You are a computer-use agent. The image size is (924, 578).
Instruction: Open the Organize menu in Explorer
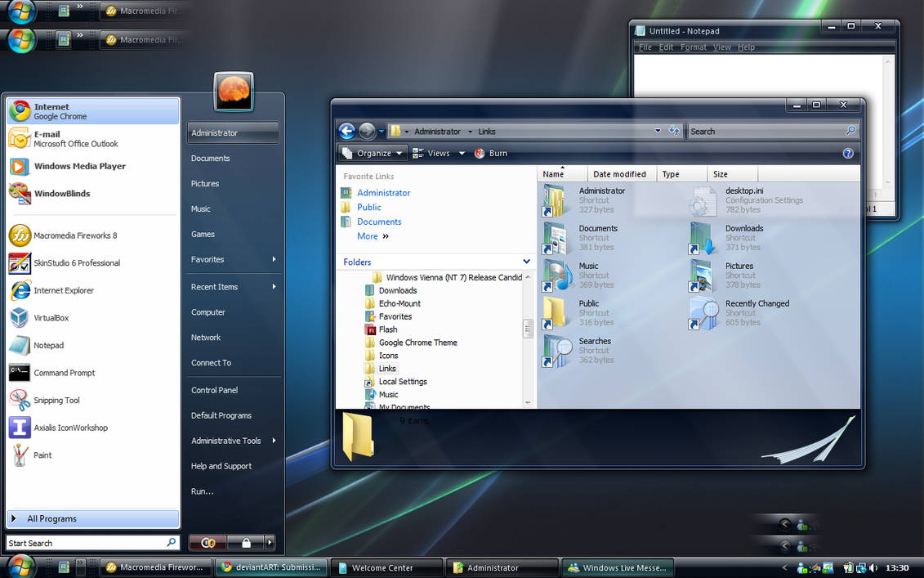[x=372, y=153]
